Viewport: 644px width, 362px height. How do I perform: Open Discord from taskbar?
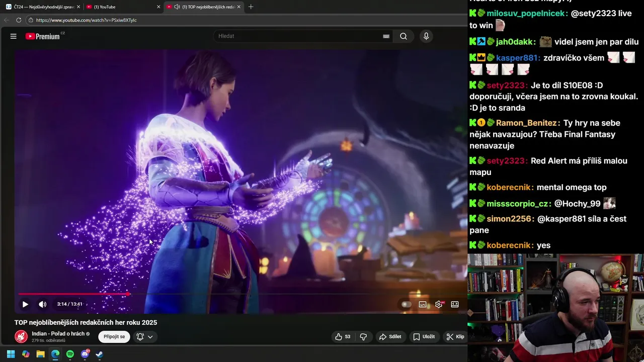click(85, 354)
